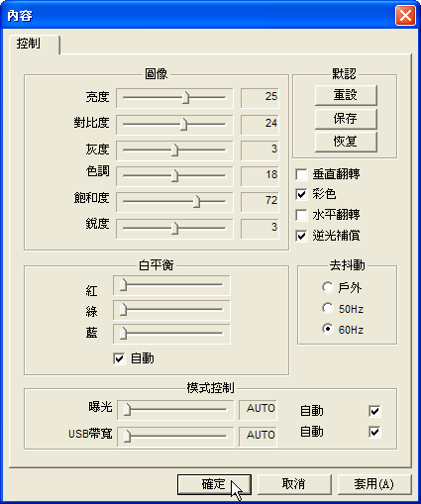Click the 灰度 value field showing 3
Viewport: 421px width, 504px height.
pyautogui.click(x=260, y=151)
